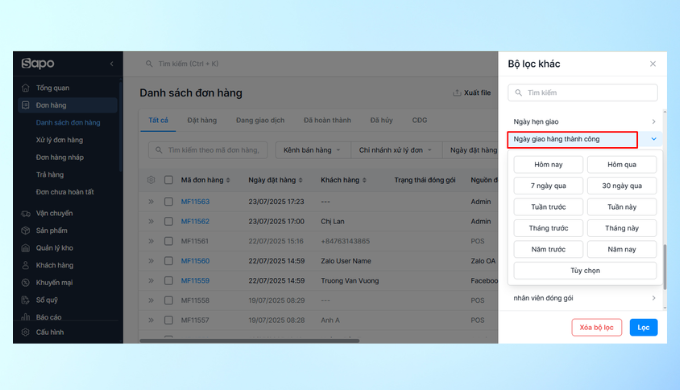
Task: Select the Hôm qua date option
Action: (x=621, y=164)
